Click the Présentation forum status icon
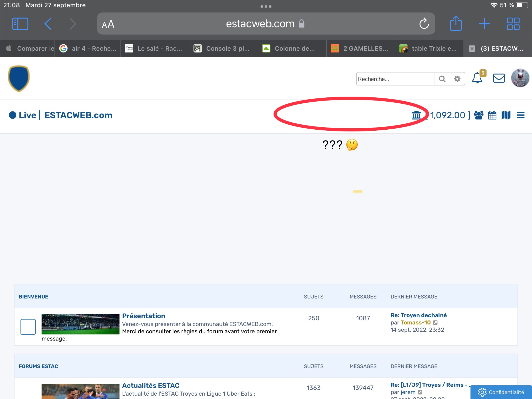532x399 pixels. [28, 327]
